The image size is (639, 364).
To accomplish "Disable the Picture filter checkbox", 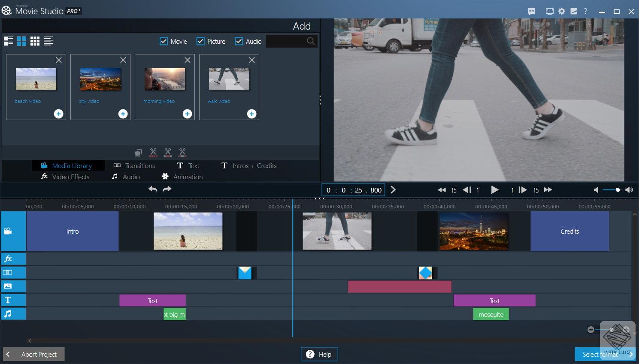I will click(x=200, y=41).
